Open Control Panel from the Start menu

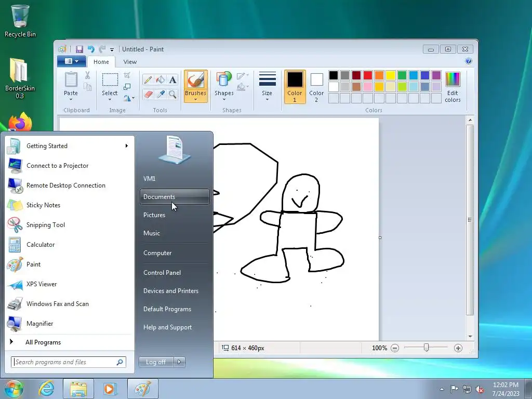(175, 273)
